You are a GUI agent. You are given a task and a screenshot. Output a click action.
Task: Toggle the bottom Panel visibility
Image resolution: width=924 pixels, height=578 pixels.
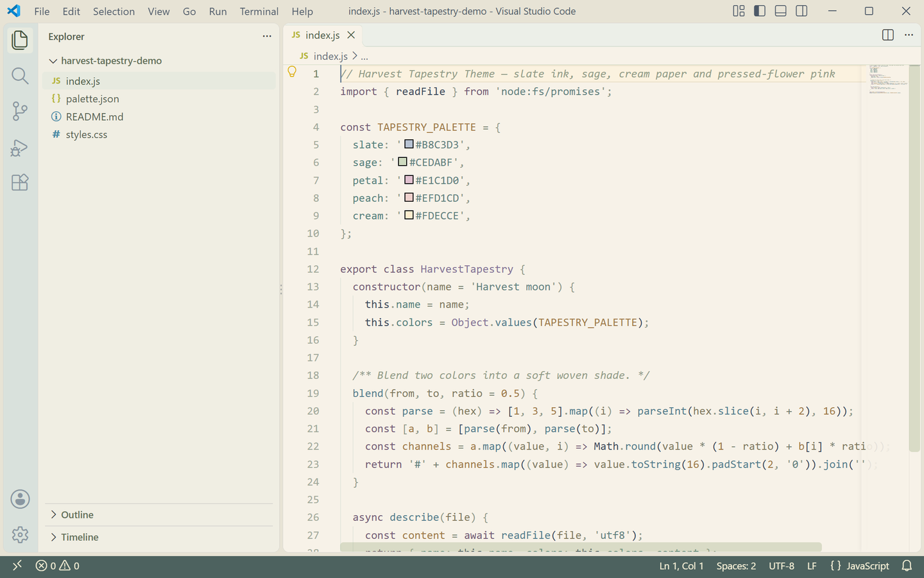coord(781,11)
